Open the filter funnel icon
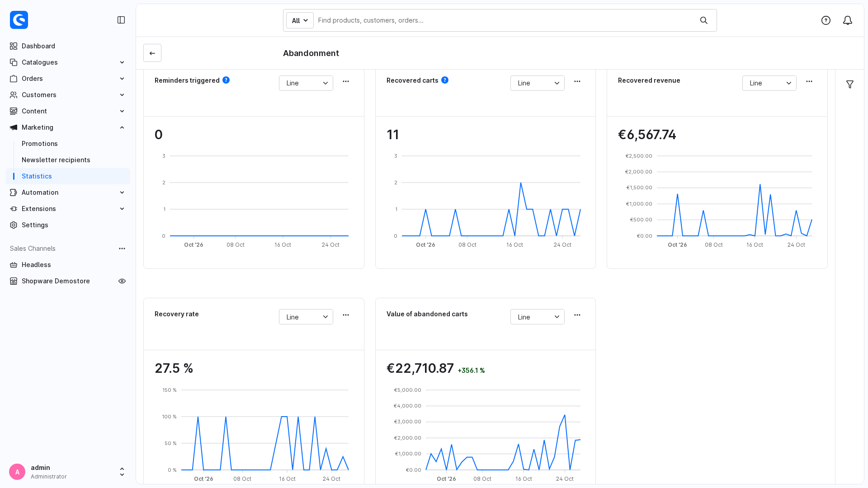Image resolution: width=868 pixels, height=488 pixels. (x=850, y=84)
